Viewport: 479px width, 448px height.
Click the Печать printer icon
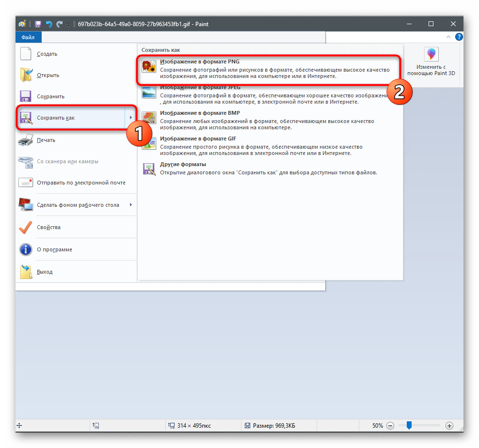point(25,140)
